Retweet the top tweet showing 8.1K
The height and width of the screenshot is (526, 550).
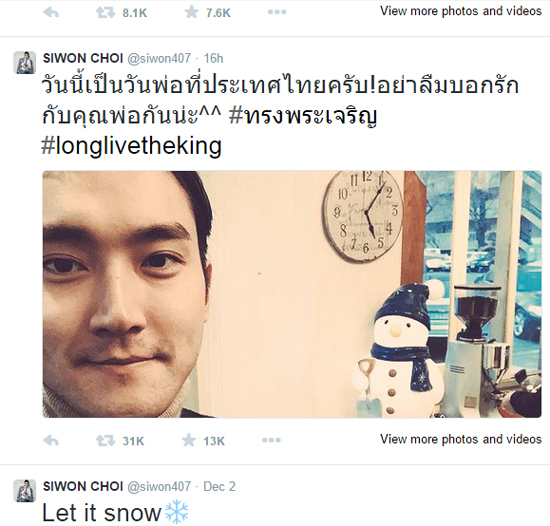pyautogui.click(x=105, y=13)
